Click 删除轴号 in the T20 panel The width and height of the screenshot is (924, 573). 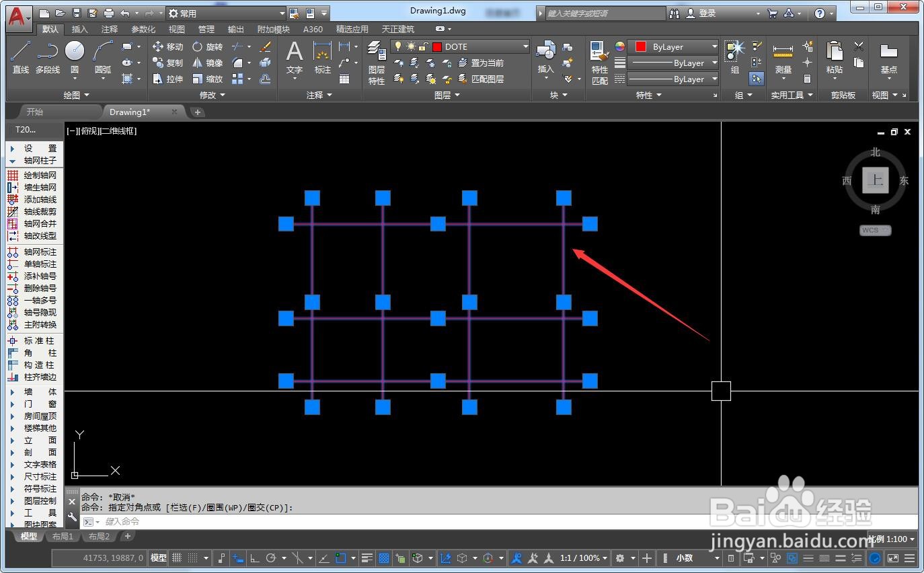(32, 289)
